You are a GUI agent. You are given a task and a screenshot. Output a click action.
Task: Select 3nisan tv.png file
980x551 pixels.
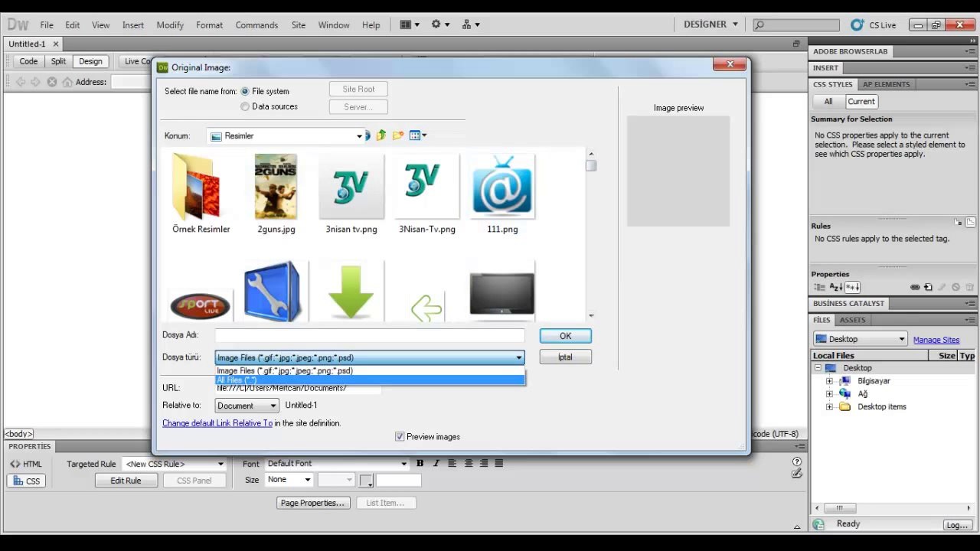pyautogui.click(x=351, y=194)
